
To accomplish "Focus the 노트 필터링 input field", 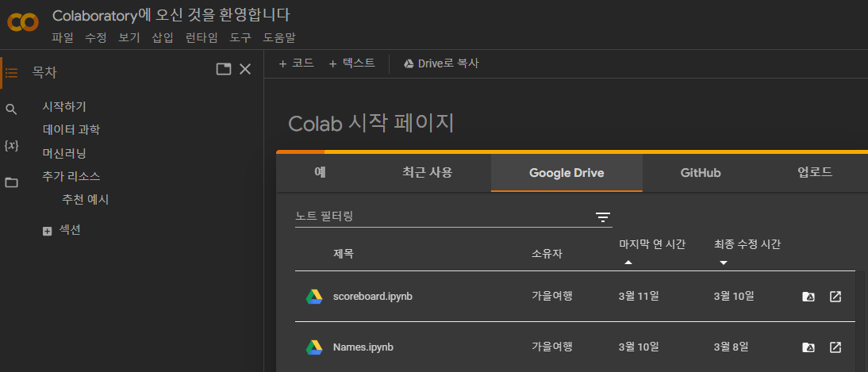I will click(x=443, y=217).
